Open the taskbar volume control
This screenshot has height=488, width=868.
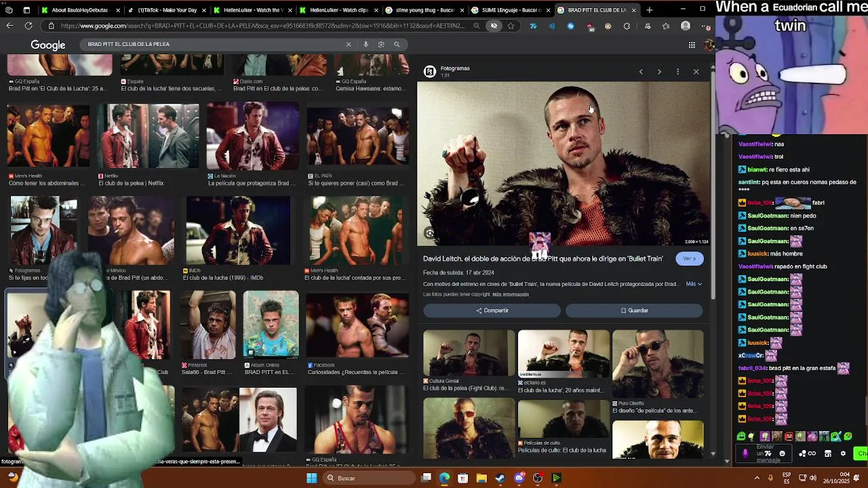tap(813, 478)
